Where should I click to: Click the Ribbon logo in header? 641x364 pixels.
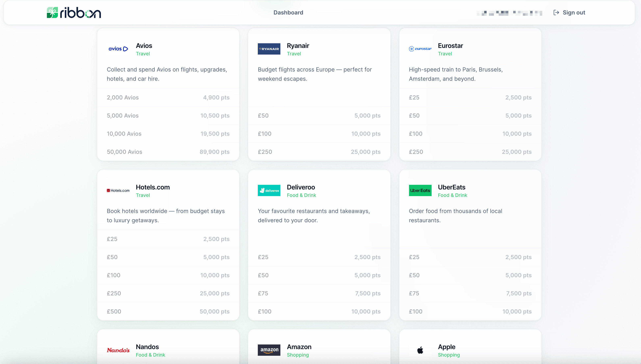pyautogui.click(x=74, y=12)
